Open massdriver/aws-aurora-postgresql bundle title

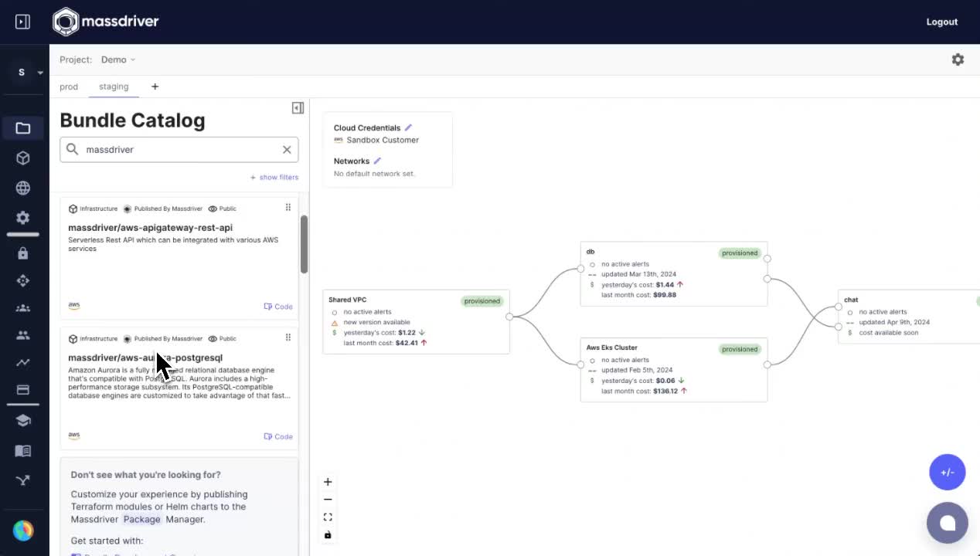[145, 358]
